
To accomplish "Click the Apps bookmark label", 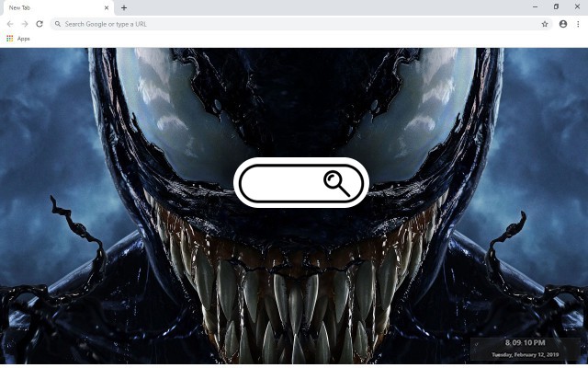I will pos(23,39).
